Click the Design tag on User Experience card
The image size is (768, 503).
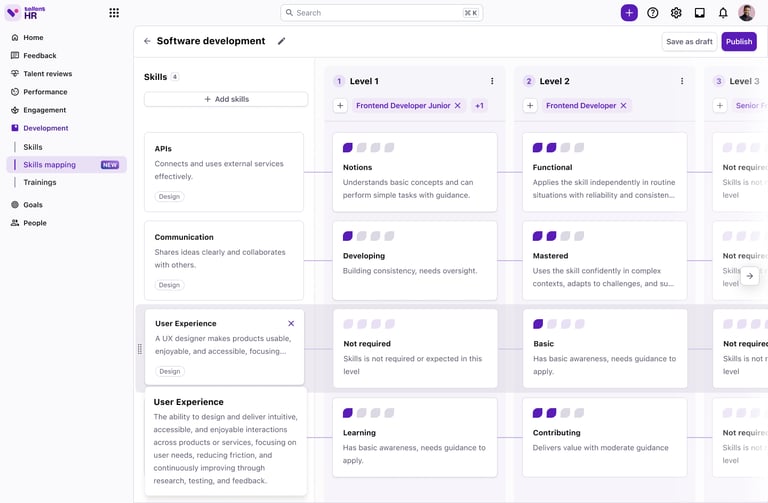tap(170, 371)
